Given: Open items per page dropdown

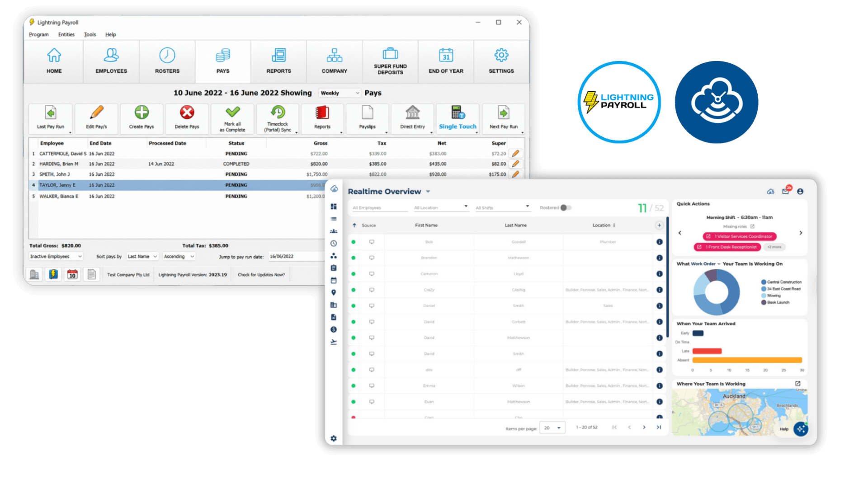Looking at the screenshot, I should [x=552, y=428].
